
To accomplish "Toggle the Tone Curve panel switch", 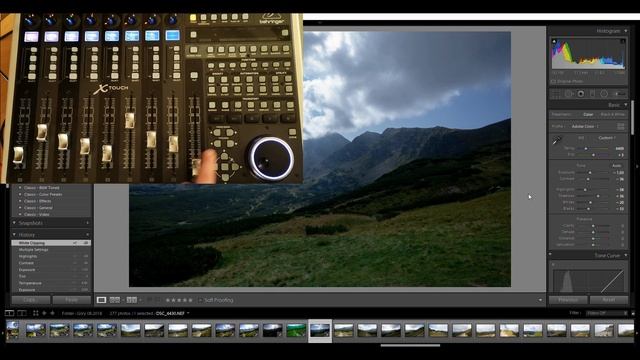I will [550, 255].
